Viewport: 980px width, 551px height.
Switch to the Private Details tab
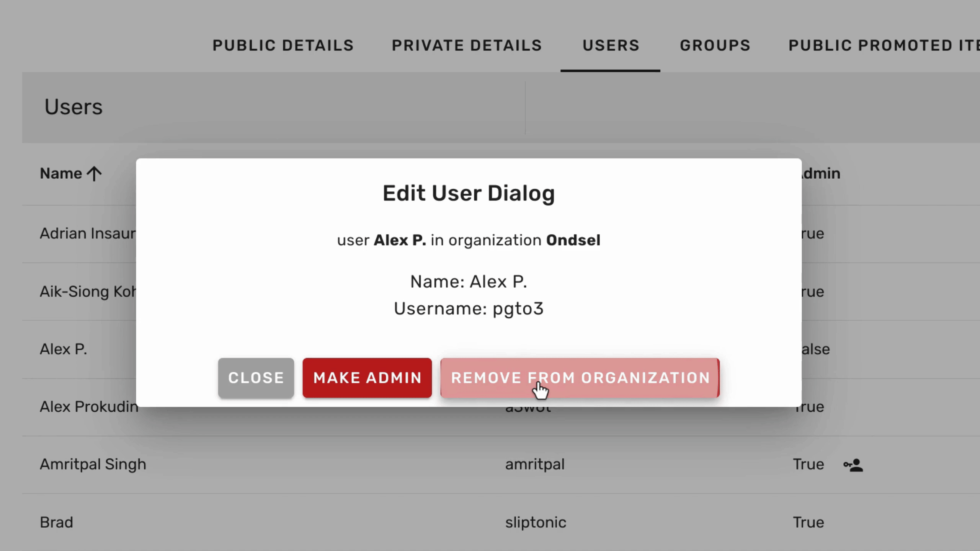[x=466, y=45]
